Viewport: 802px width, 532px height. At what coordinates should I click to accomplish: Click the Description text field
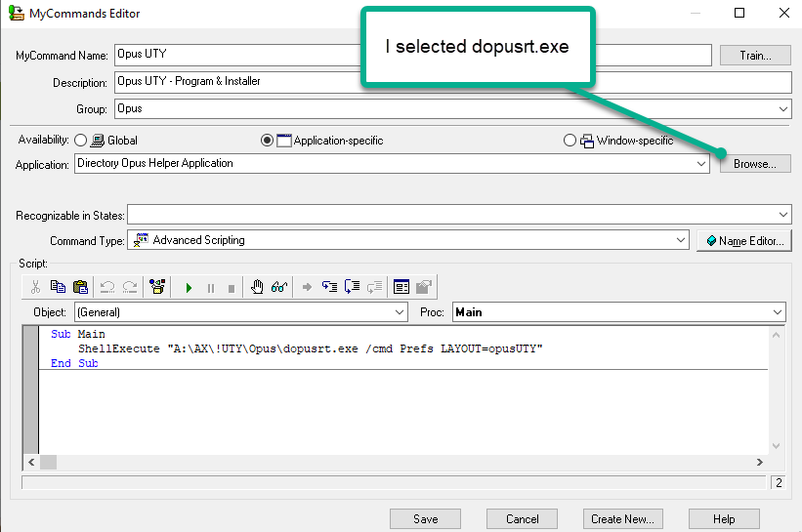[453, 82]
